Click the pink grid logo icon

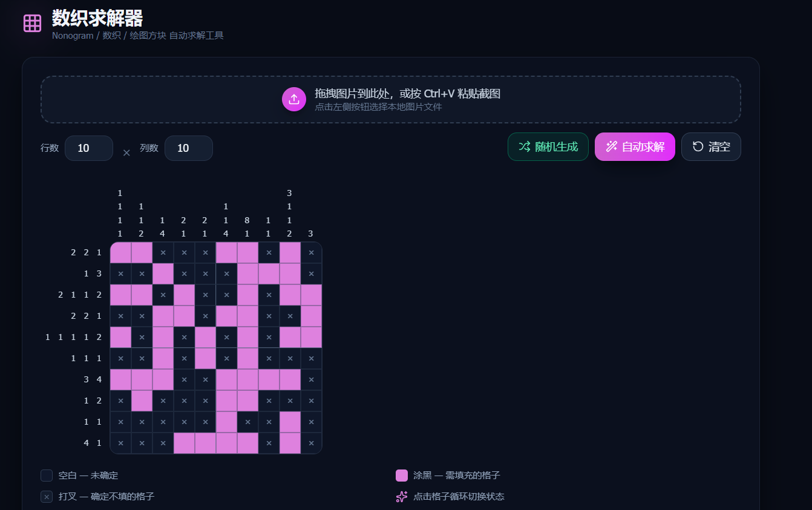click(x=32, y=24)
